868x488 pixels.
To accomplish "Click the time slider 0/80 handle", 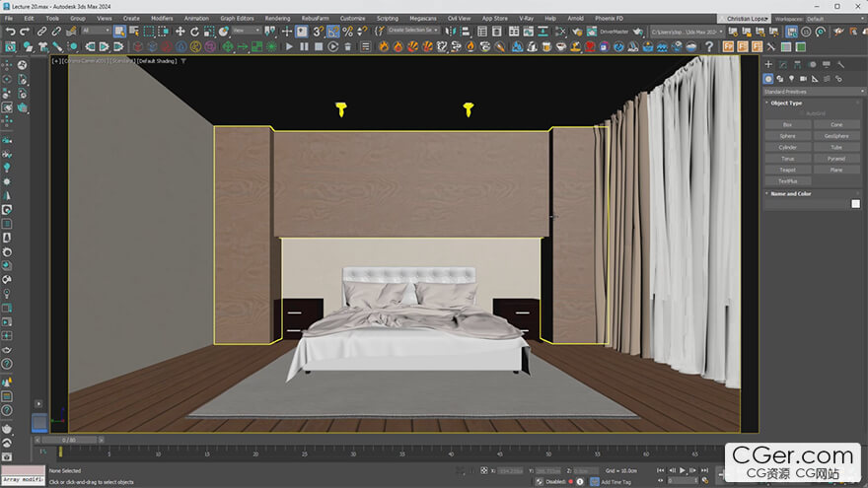I will (69, 441).
